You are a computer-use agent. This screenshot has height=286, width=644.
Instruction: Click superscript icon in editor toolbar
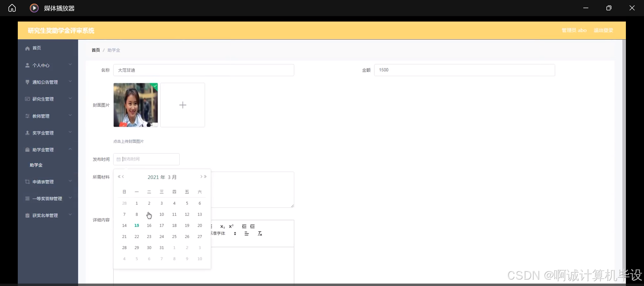231,226
